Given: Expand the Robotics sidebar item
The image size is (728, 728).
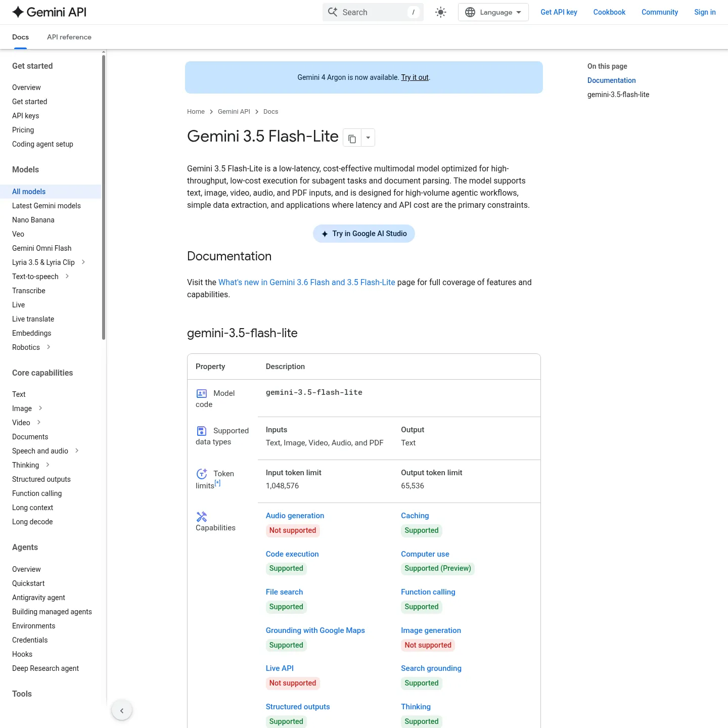Looking at the screenshot, I should (x=49, y=347).
